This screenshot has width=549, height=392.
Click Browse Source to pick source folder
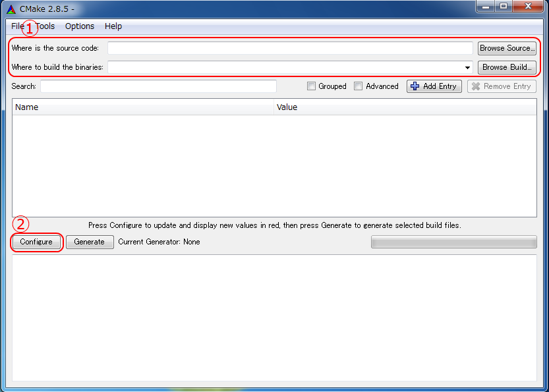(507, 48)
